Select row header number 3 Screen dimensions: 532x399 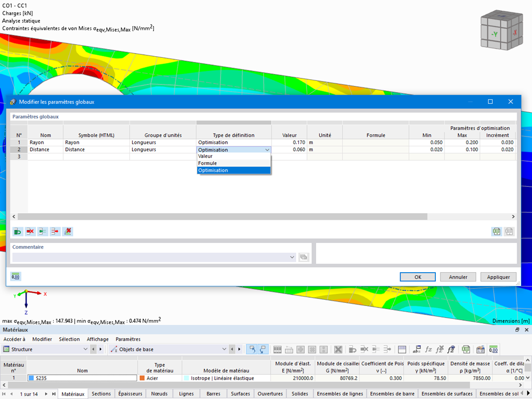click(19, 157)
